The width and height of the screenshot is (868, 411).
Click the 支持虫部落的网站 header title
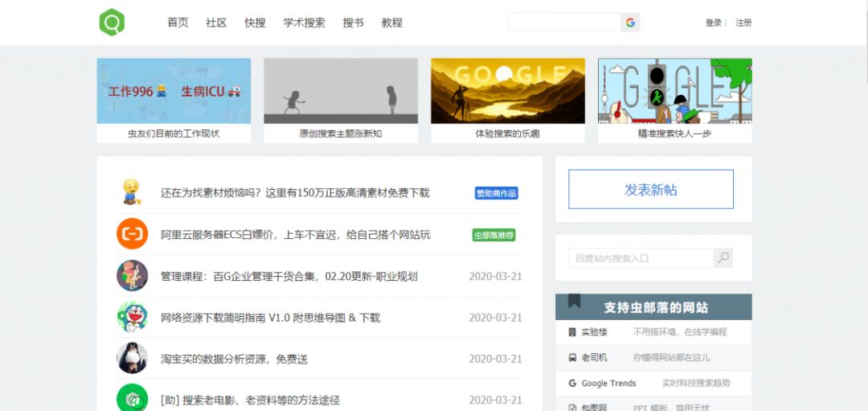pyautogui.click(x=656, y=307)
